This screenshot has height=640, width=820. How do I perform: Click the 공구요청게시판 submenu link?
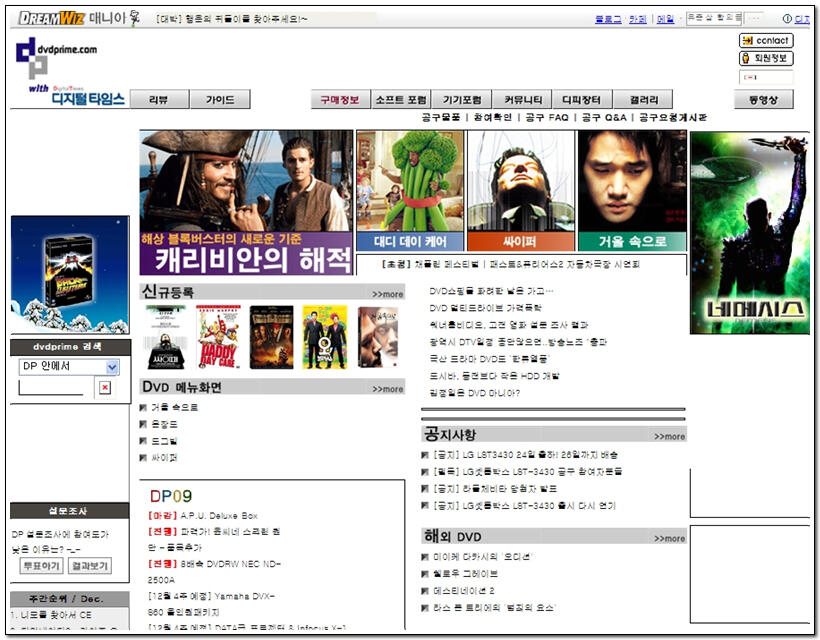coord(673,118)
